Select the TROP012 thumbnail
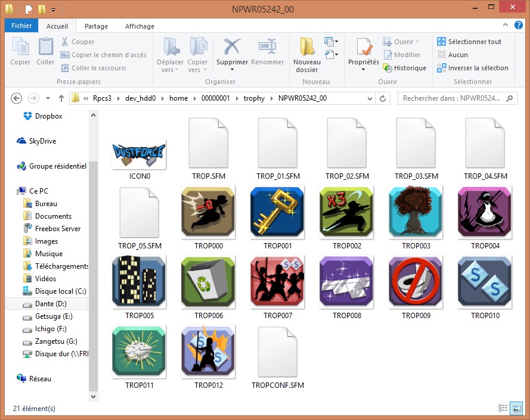Screen dimensions: 530x420 tap(208, 351)
